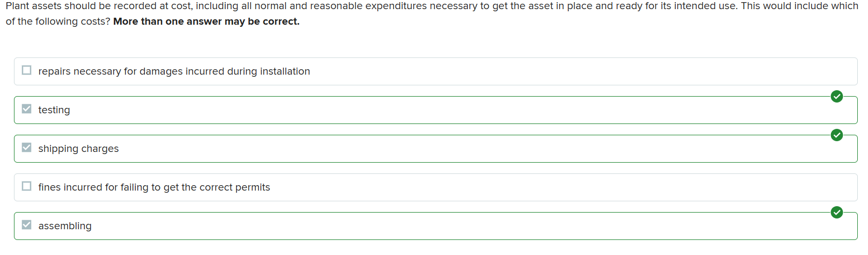Click the "testing" answer label text
This screenshot has width=868, height=255.
pos(54,110)
